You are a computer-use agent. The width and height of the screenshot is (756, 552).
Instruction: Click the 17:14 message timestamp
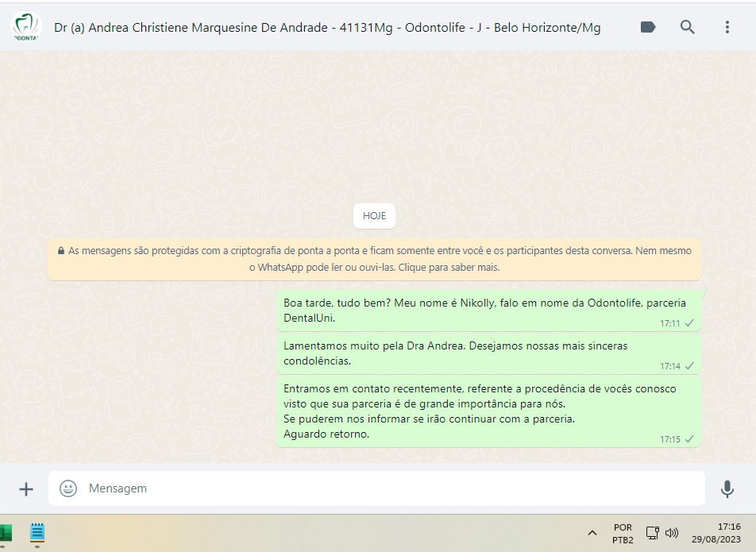point(669,366)
